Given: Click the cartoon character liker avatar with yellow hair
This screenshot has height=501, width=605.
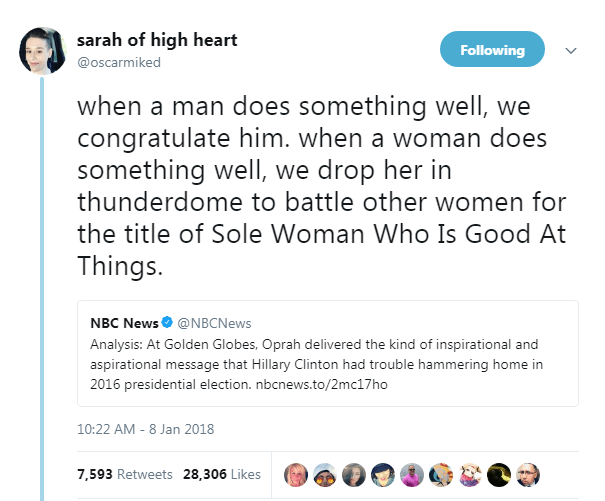Looking at the screenshot, I should tap(442, 474).
